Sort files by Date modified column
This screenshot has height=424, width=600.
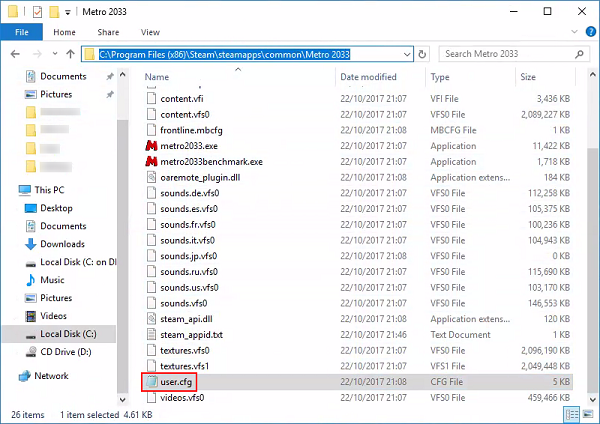(x=368, y=77)
